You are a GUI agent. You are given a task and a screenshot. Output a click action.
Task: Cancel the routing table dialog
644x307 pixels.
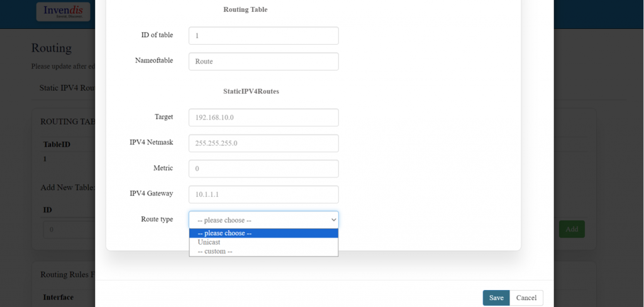[526, 298]
